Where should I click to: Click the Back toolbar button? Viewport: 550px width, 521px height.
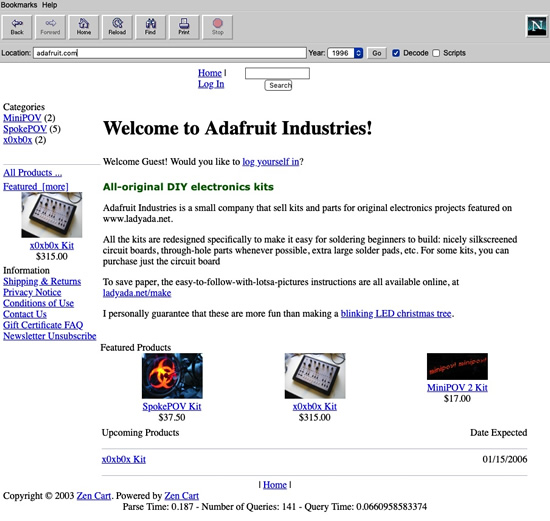point(17,27)
